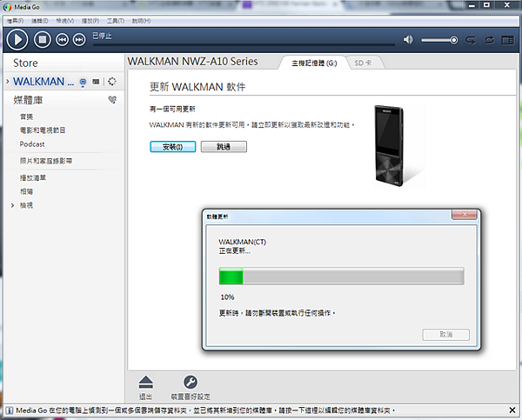Expand the 檢視 sidebar node arrow
Screen dimensions: 522x420
pos(13,205)
